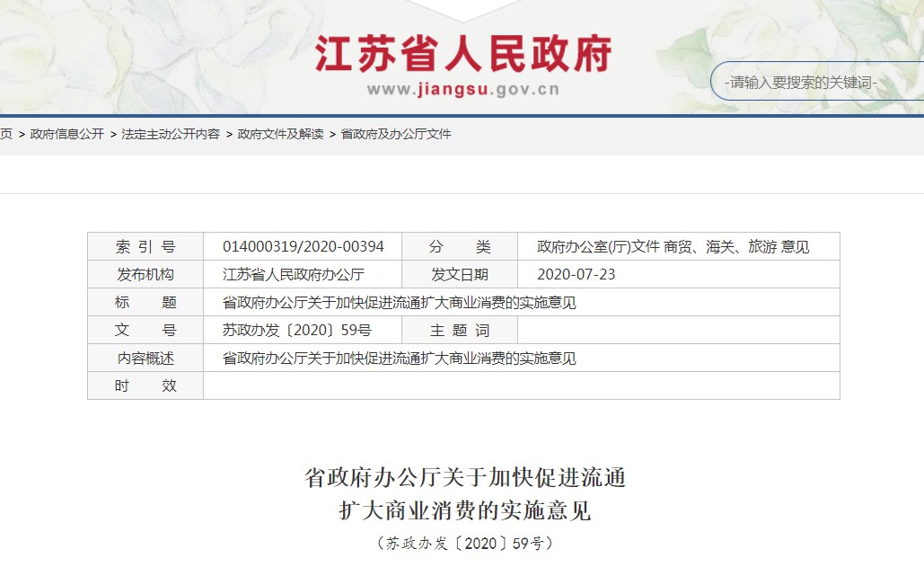The image size is (924, 567).
Task: Click the www.jiangsu.gov.cn address under the logo
Action: coord(462,89)
